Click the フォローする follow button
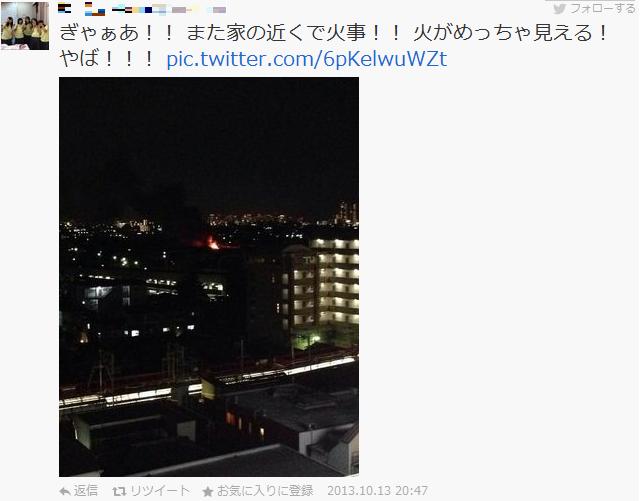640x501 pixels. (x=594, y=8)
